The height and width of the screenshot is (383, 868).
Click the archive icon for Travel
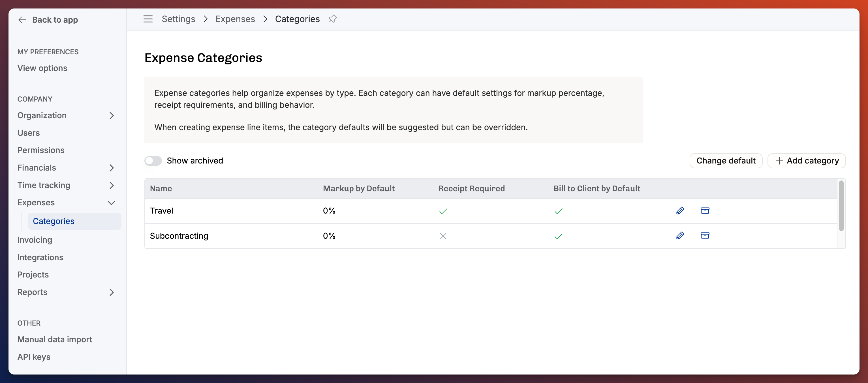(705, 211)
